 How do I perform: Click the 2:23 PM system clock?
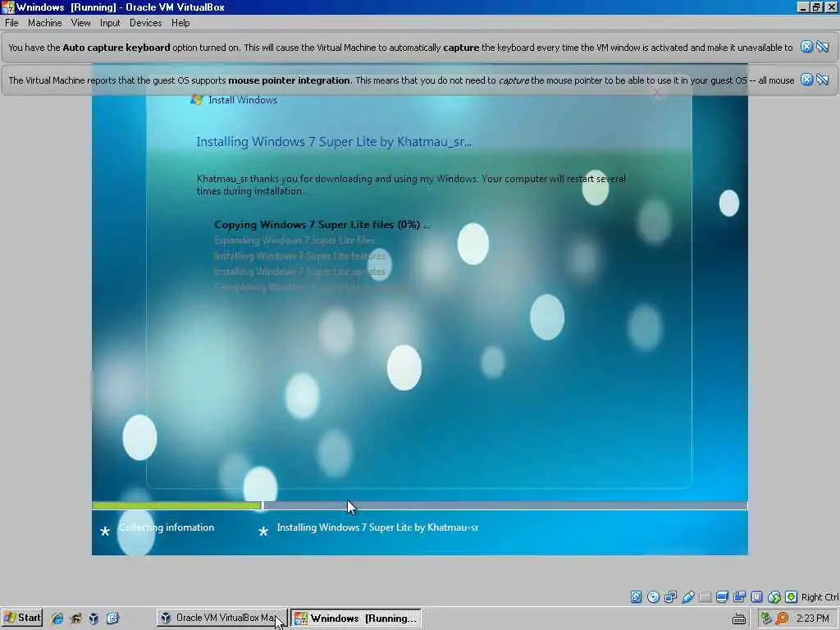[813, 619]
